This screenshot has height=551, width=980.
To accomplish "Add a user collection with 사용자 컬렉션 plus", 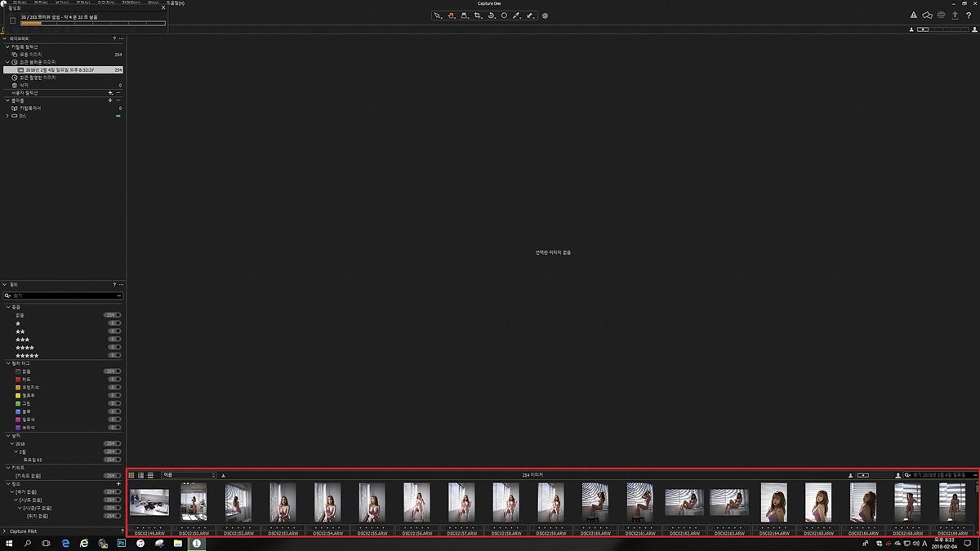I will pyautogui.click(x=110, y=93).
